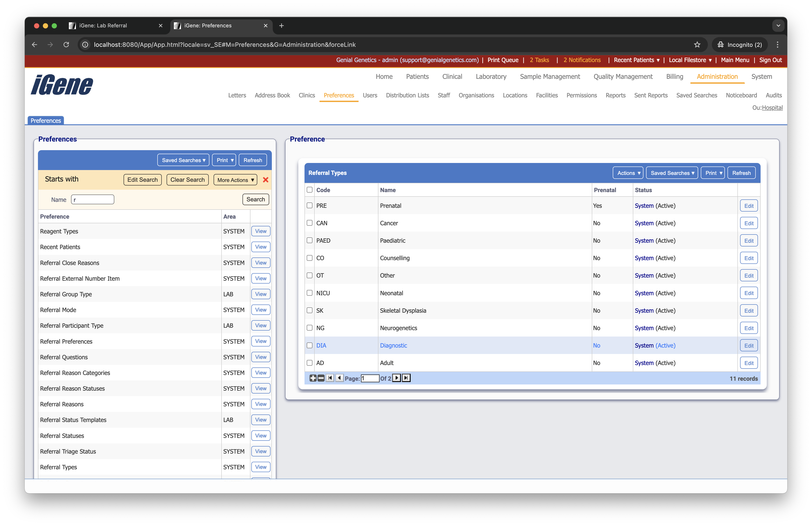Tick the checkbox for the PRE row

[309, 206]
